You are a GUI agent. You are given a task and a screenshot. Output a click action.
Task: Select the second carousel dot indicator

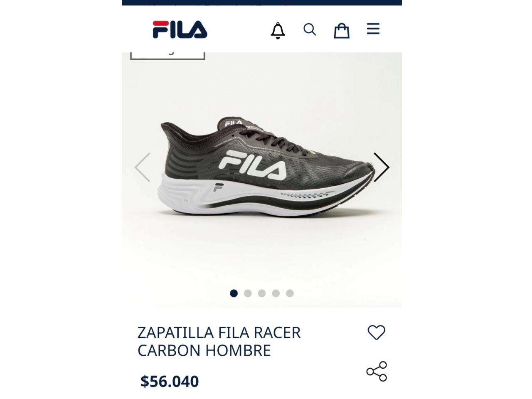click(248, 293)
